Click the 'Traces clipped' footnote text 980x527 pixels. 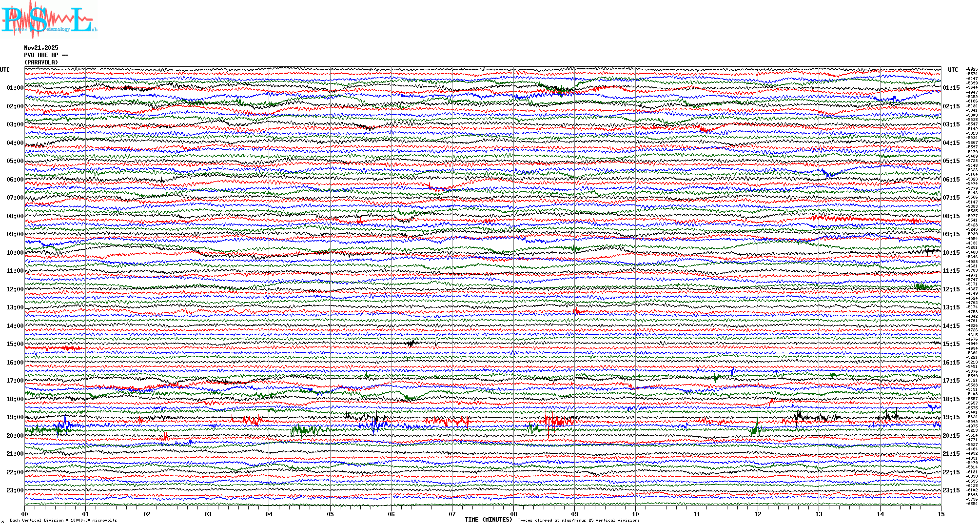point(578,520)
